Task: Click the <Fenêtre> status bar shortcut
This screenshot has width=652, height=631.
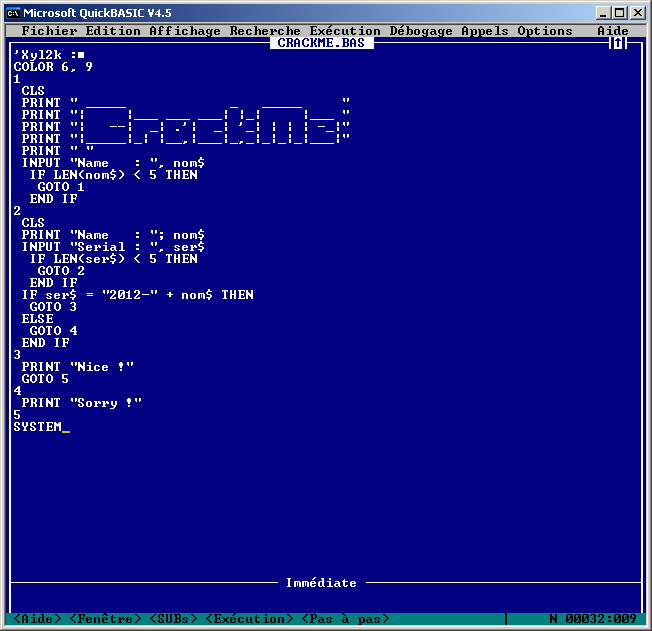Action: click(105, 619)
